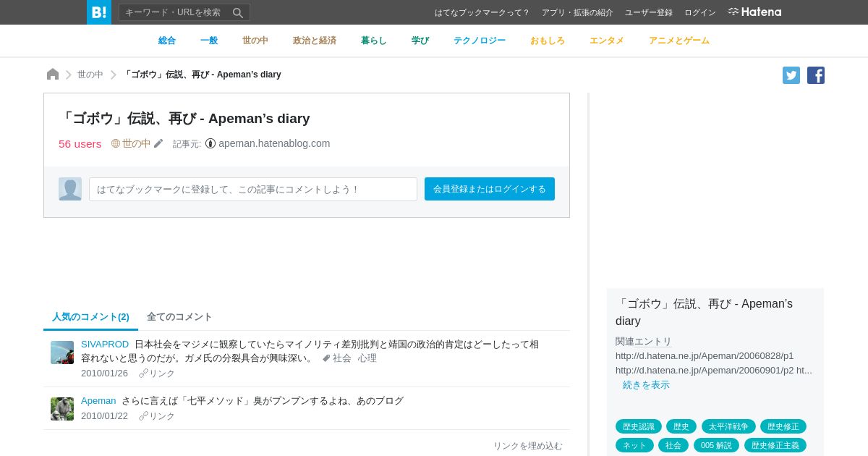This screenshot has height=456, width=868.
Task: Select the 人気のコメント(2) tab
Action: (90, 317)
